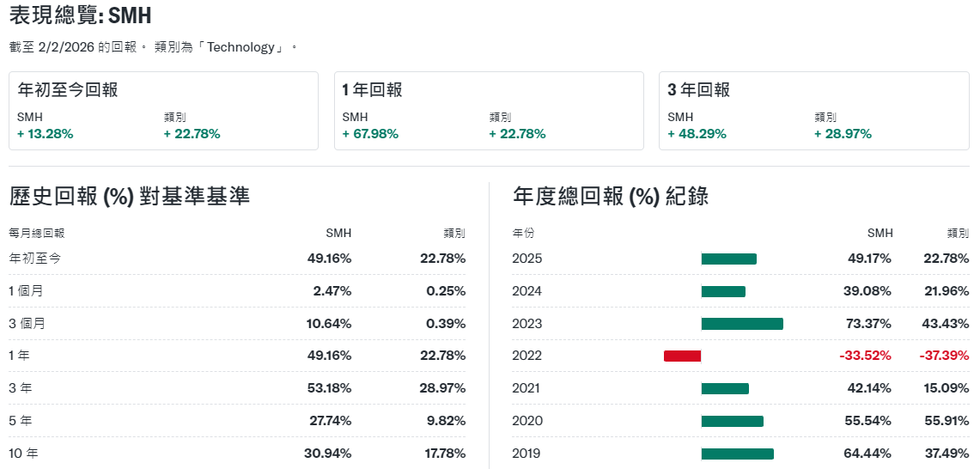The height and width of the screenshot is (469, 980).
Task: Click SMH value '10.64%' in the 3-month row
Action: pos(330,323)
